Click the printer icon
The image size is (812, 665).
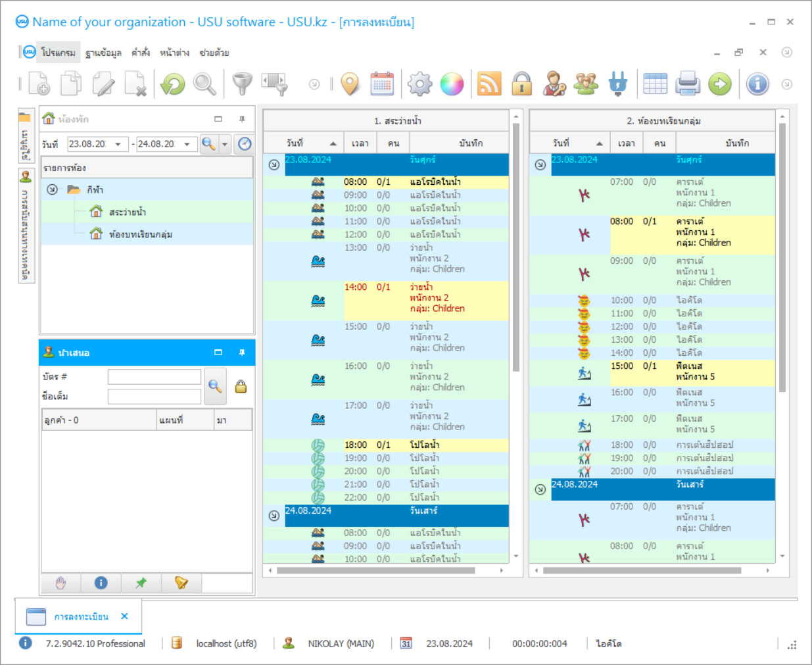(x=687, y=84)
